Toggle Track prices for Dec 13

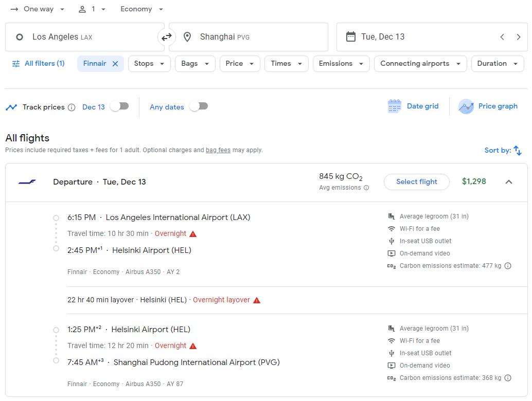coord(119,106)
